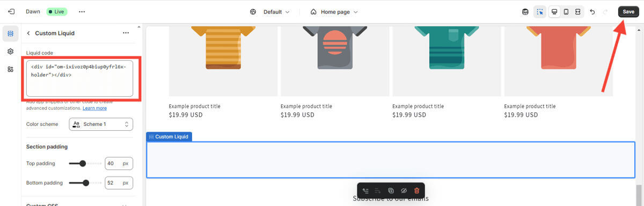This screenshot has width=644, height=206.
Task: Click the Top padding slider handle
Action: [x=83, y=163]
